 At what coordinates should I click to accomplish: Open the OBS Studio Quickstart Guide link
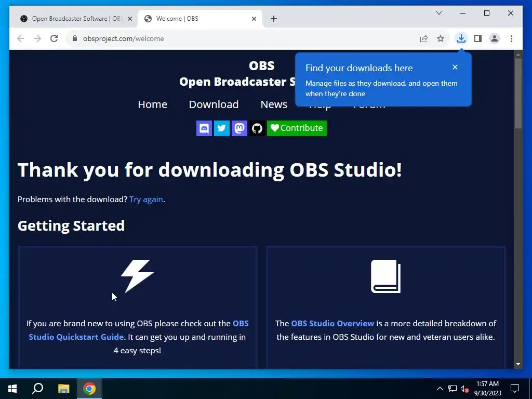(x=139, y=330)
